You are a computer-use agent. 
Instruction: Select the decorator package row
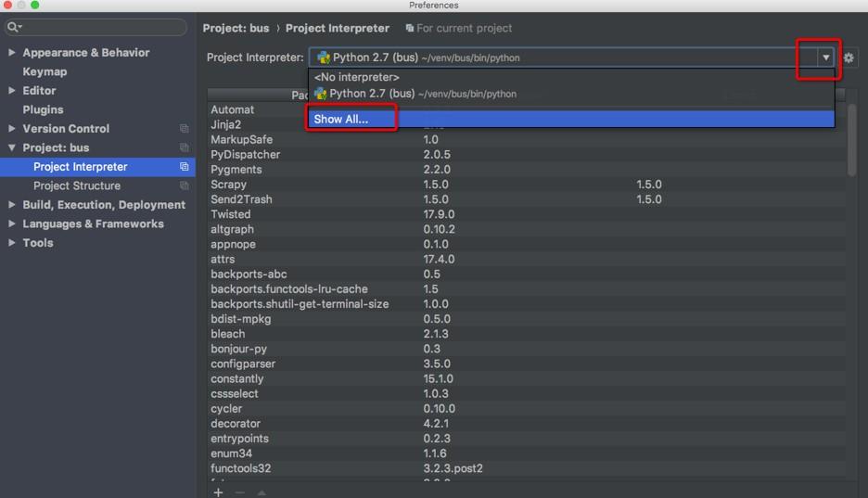527,423
